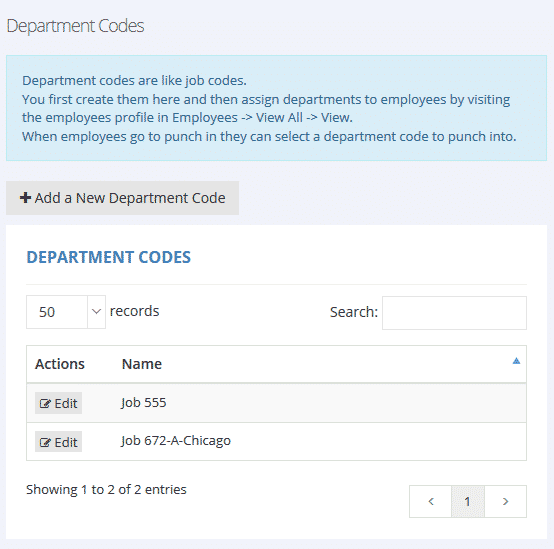Add a New Department Code
554x549 pixels.
(122, 198)
